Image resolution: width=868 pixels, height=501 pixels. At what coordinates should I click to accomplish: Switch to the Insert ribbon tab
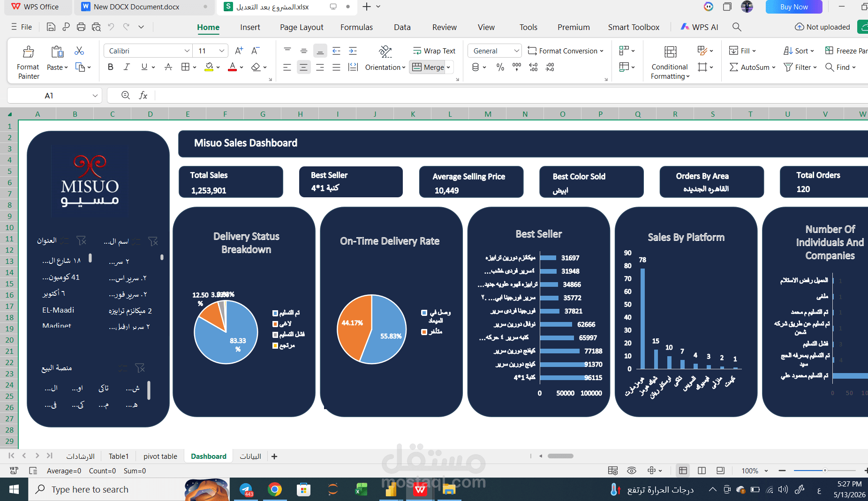pyautogui.click(x=250, y=27)
